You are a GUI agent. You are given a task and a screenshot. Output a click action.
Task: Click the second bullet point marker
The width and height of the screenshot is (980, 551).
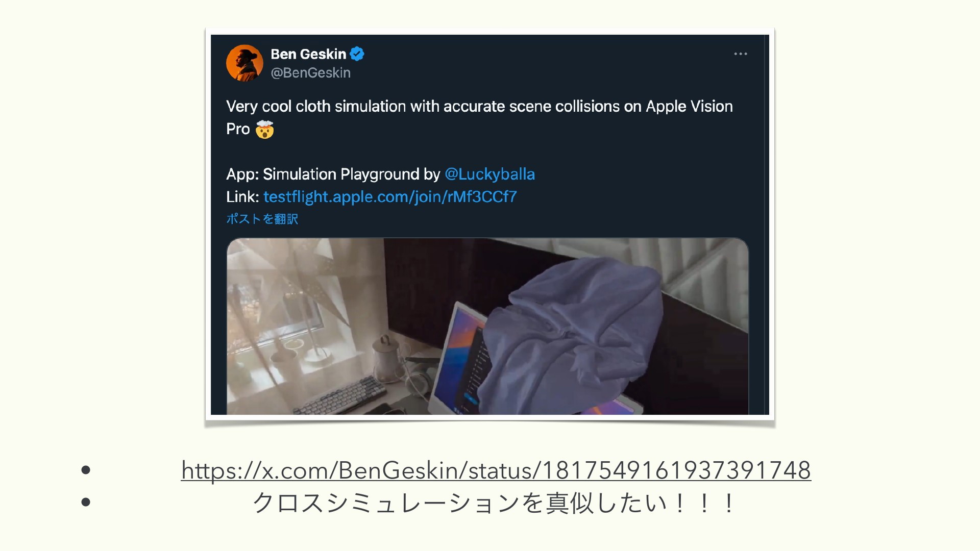[86, 503]
